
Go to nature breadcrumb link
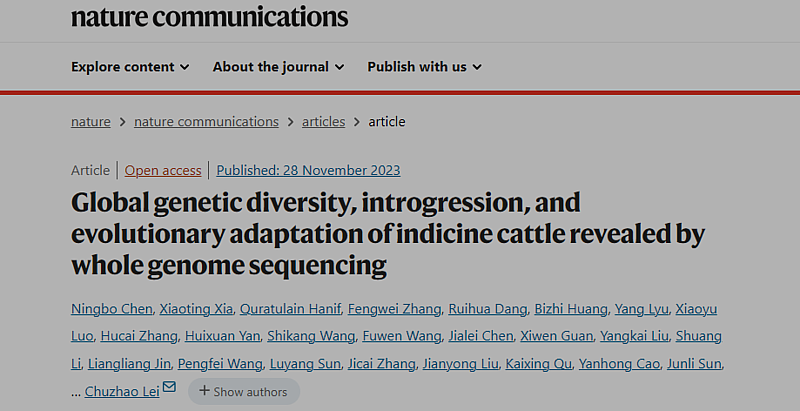pyautogui.click(x=91, y=122)
